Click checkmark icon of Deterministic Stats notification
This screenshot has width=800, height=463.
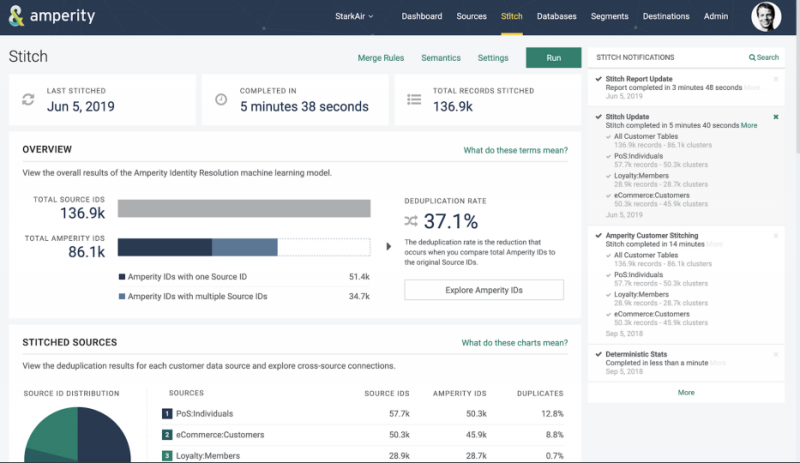tap(598, 354)
